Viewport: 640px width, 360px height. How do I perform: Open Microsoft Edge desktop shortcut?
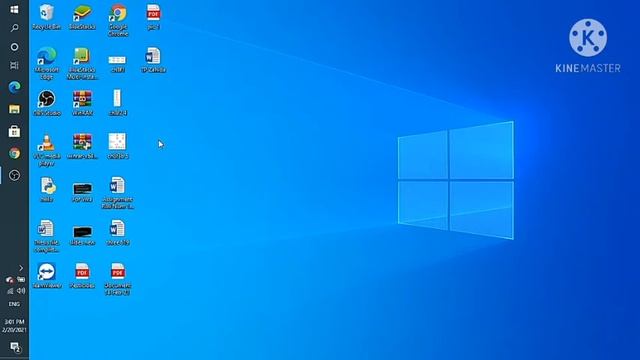[x=47, y=63]
